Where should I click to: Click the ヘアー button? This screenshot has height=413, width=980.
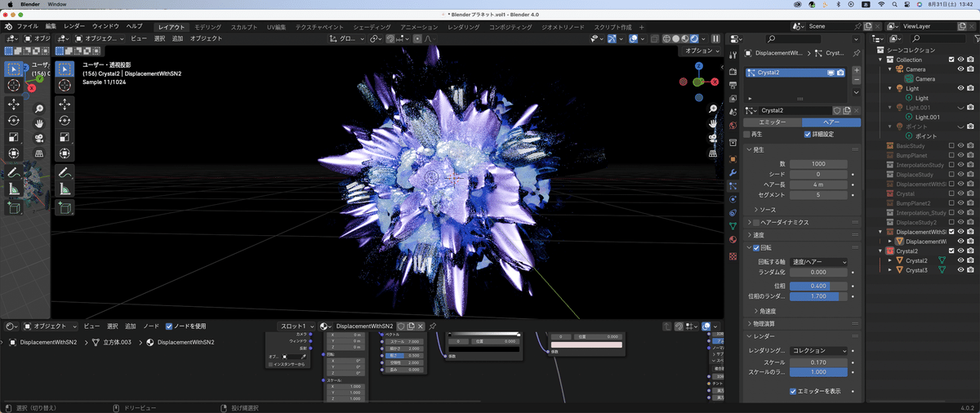831,122
